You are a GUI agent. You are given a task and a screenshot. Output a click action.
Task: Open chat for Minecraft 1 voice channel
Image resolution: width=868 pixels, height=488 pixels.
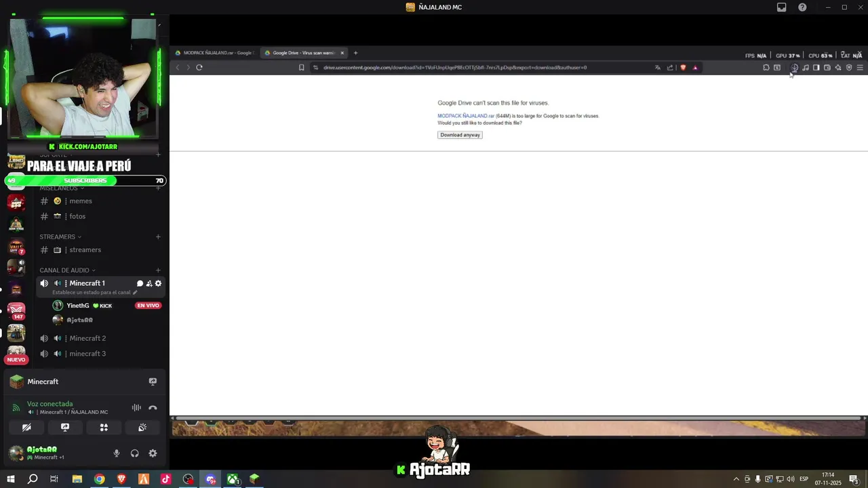pyautogui.click(x=140, y=283)
